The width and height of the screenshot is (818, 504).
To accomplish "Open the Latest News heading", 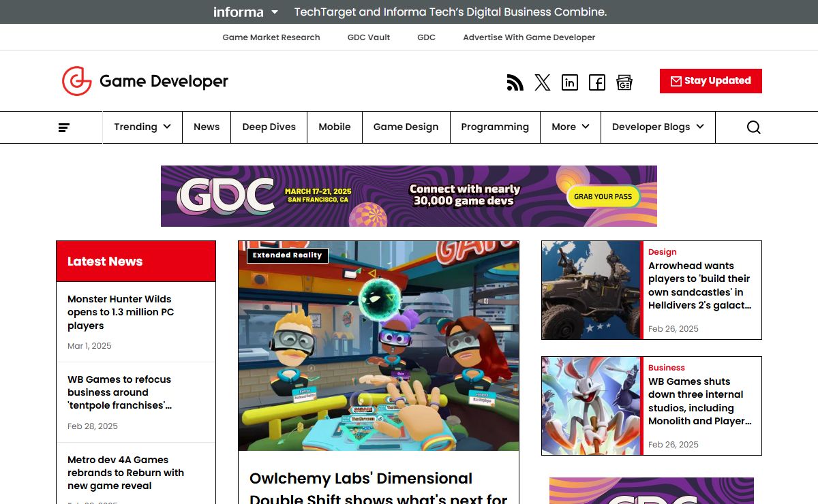I will coord(105,262).
